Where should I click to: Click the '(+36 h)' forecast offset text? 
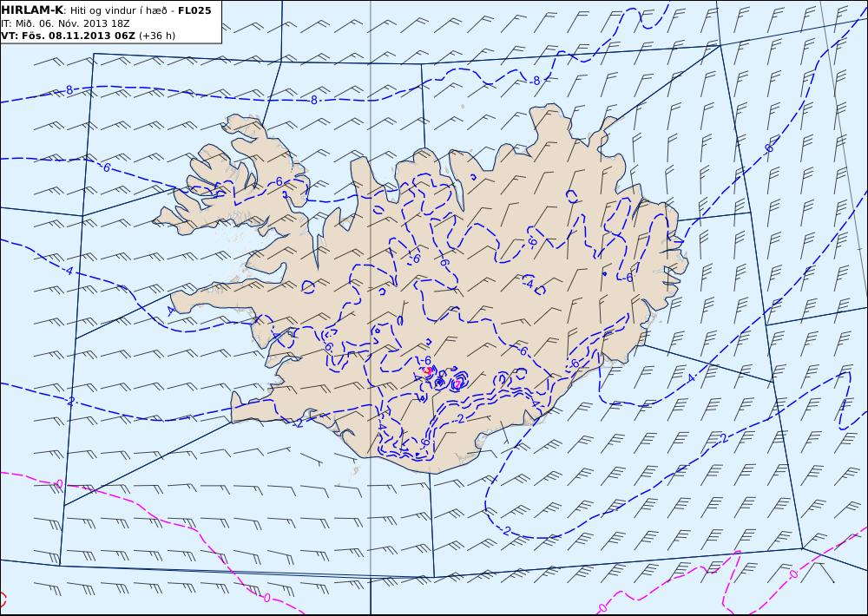[156, 36]
